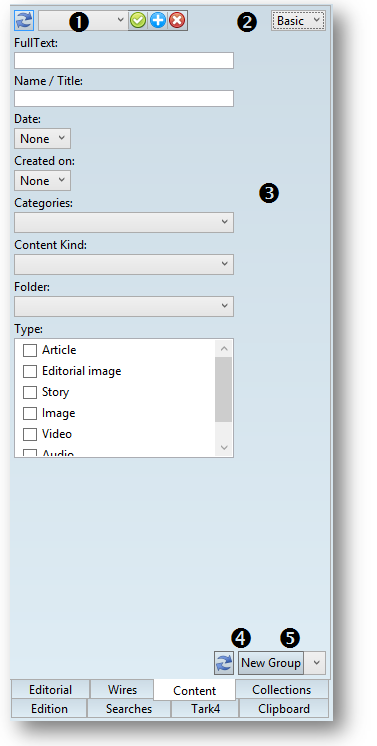
Task: Click the blue plus add-filter icon
Action: [158, 20]
